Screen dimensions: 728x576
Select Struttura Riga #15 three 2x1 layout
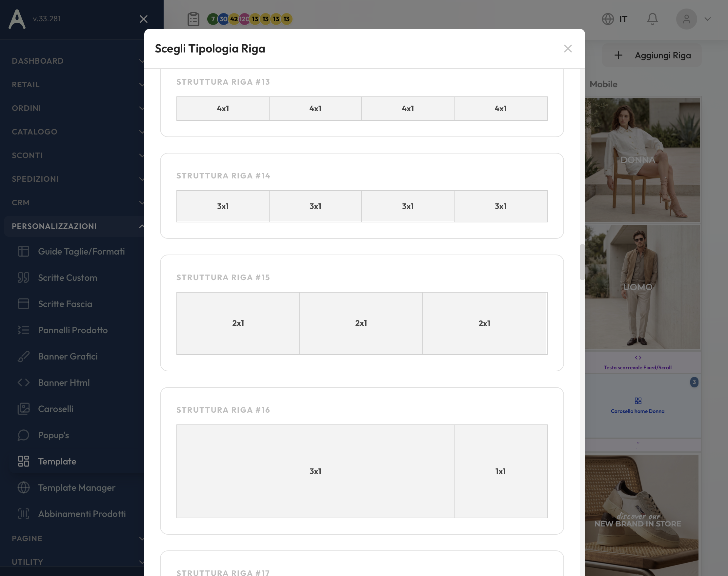pyautogui.click(x=362, y=323)
